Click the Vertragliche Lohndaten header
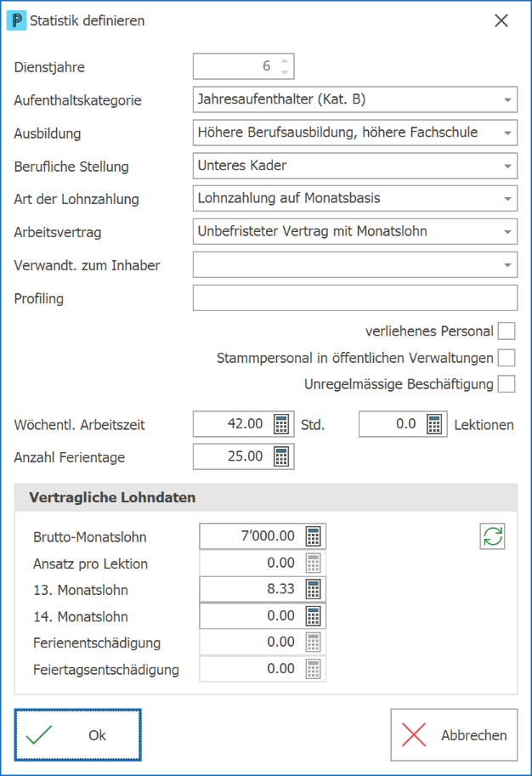Screen dimensions: 532x776 pos(266,497)
